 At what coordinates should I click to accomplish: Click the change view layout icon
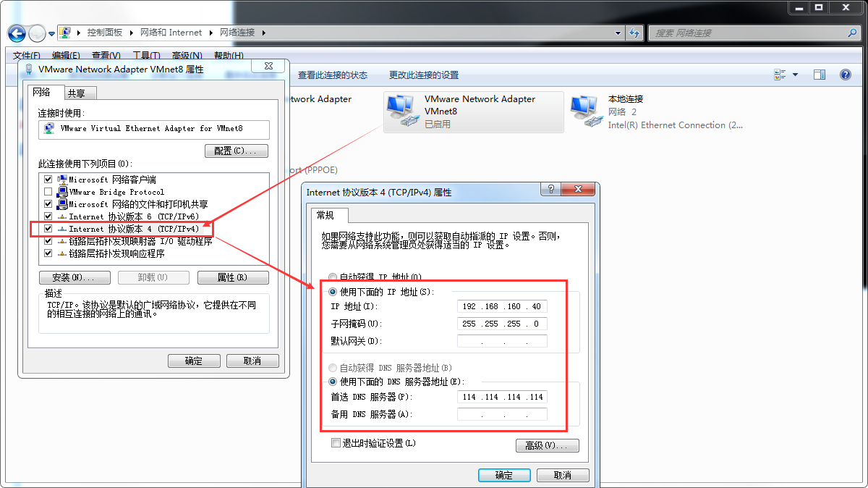(x=781, y=74)
